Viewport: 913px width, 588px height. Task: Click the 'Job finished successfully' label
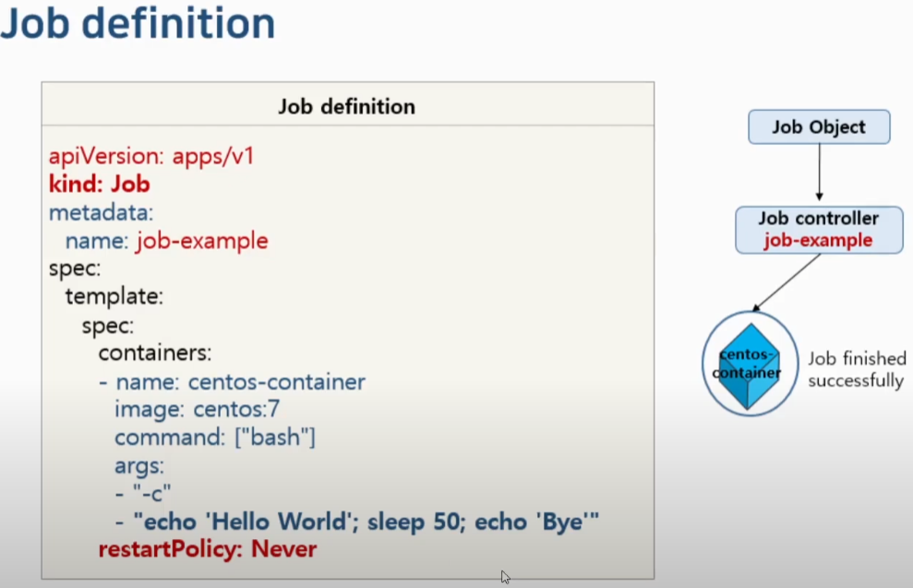coord(857,369)
